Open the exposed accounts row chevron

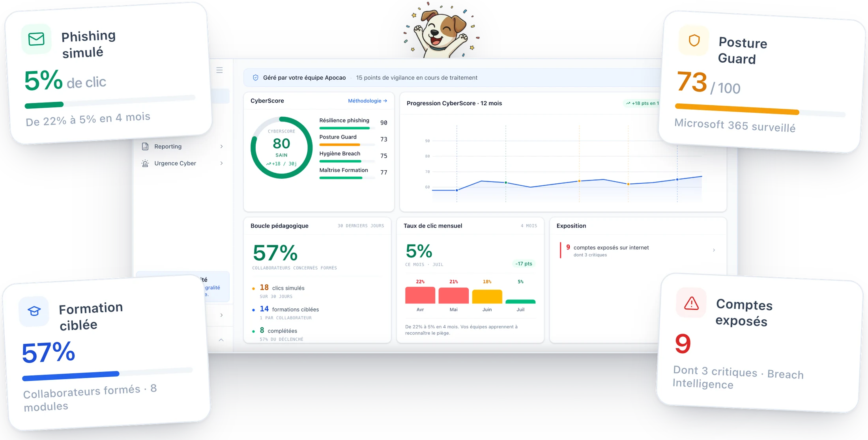714,250
